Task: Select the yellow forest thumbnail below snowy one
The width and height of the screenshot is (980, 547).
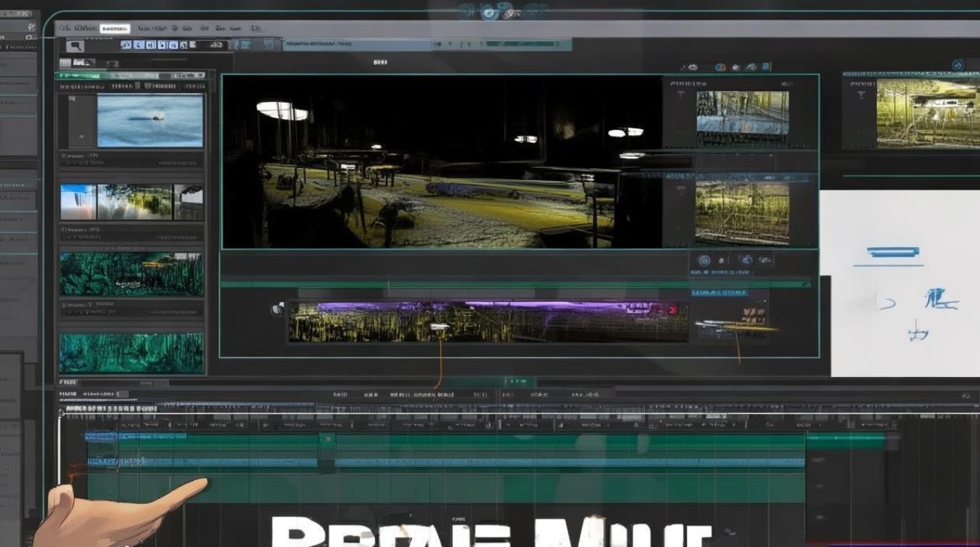Action: point(742,212)
